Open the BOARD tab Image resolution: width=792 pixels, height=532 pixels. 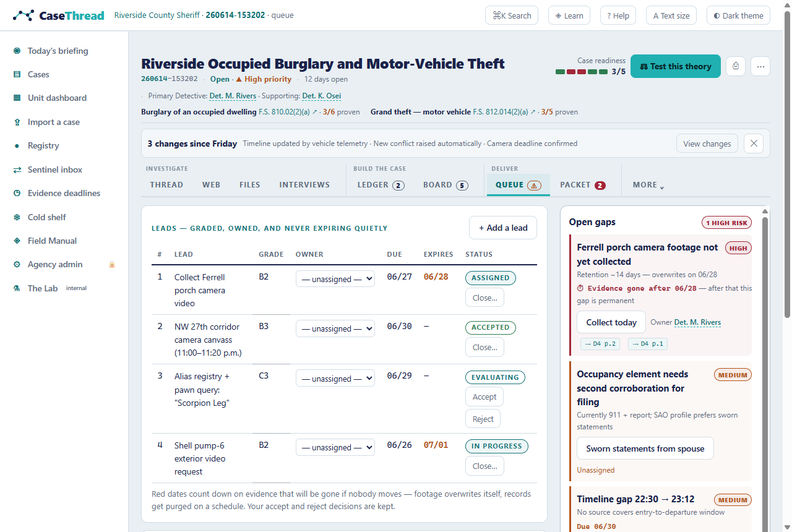[445, 185]
